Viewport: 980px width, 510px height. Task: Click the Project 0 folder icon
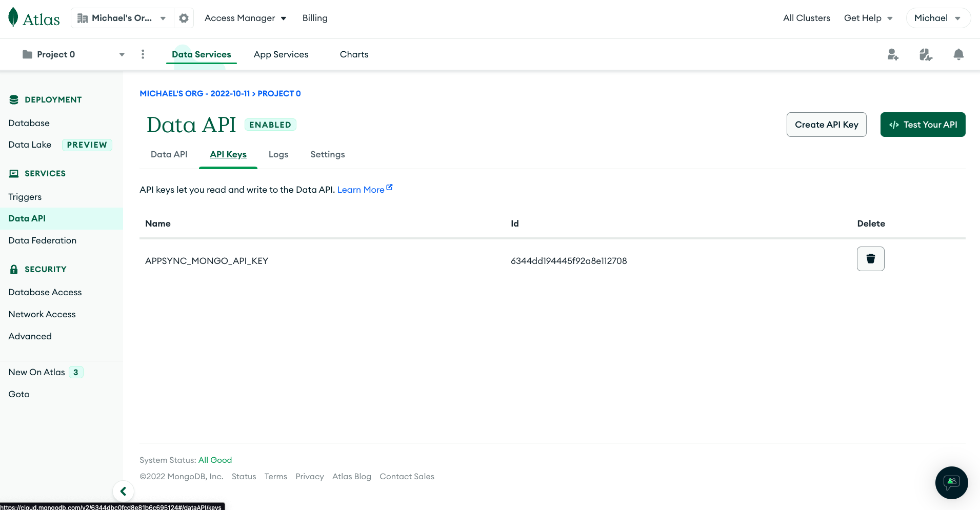point(28,54)
